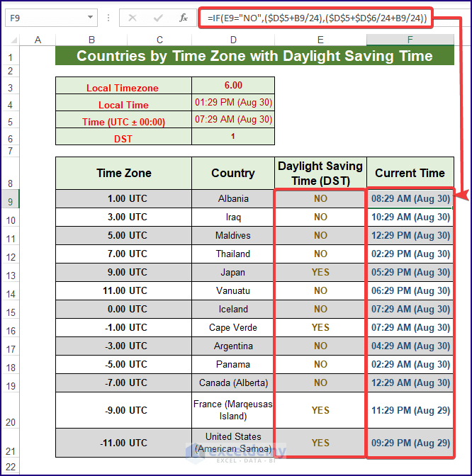This screenshot has width=472, height=476.
Task: Click the Cape Verde cell
Action: (233, 328)
